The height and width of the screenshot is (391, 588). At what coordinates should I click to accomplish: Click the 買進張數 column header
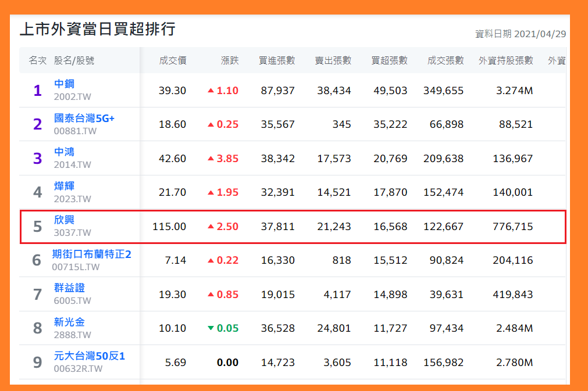277,60
